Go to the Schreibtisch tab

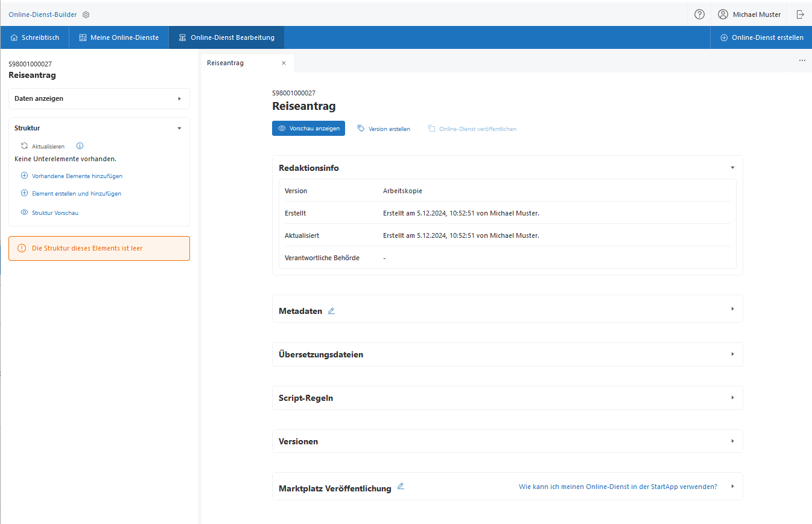point(35,37)
